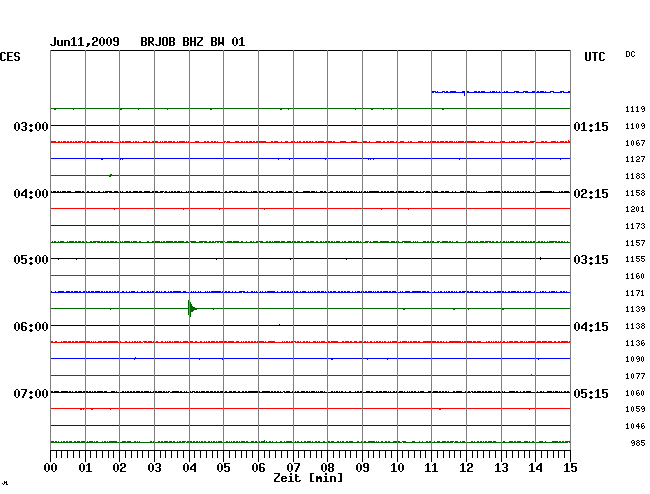
Task: Click minute tick label 00
Action: click(x=51, y=468)
